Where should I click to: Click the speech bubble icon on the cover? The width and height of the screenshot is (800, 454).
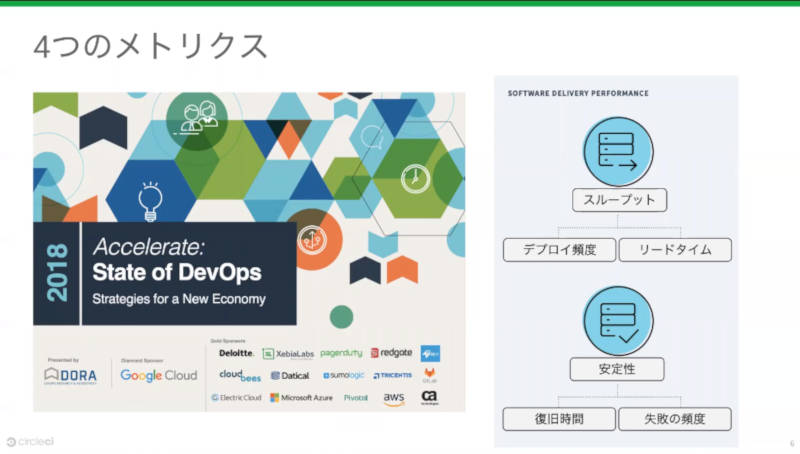tap(372, 137)
